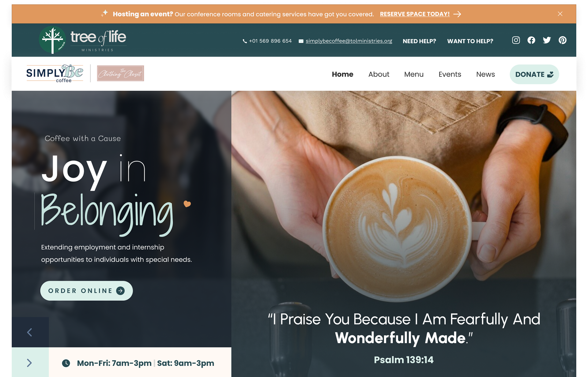Image resolution: width=588 pixels, height=377 pixels.
Task: Click the arrow after Reserve Space Today
Action: [457, 14]
